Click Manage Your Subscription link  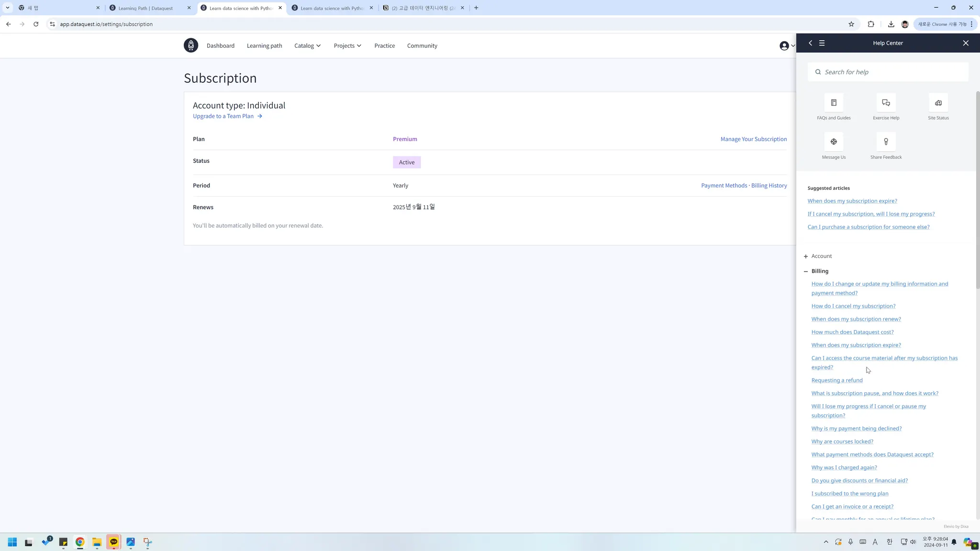[x=753, y=139]
